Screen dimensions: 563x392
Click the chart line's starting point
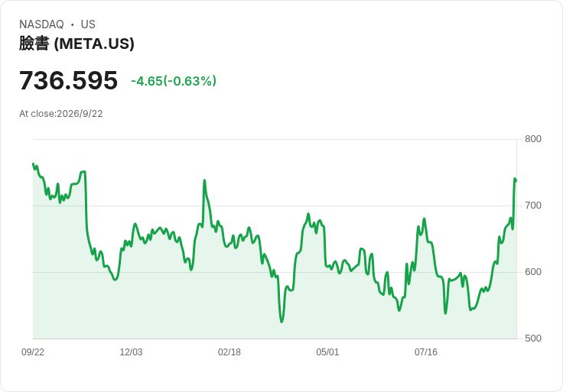33,164
